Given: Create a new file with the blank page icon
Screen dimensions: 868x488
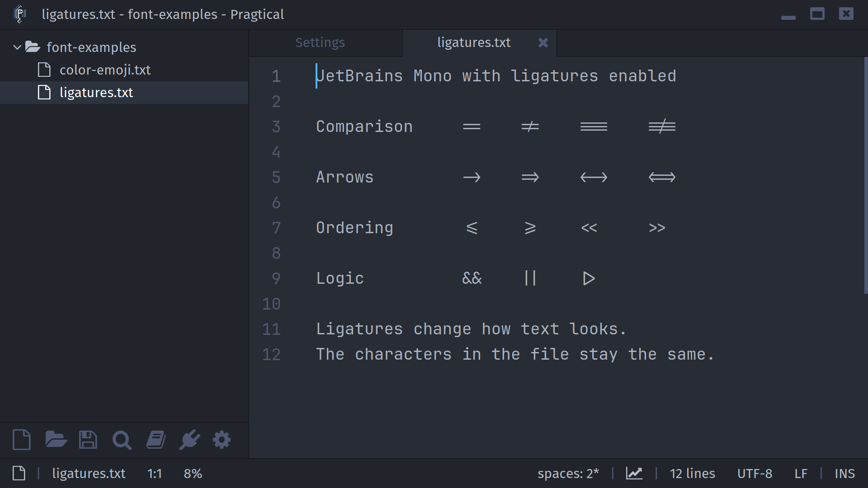Looking at the screenshot, I should (x=22, y=440).
